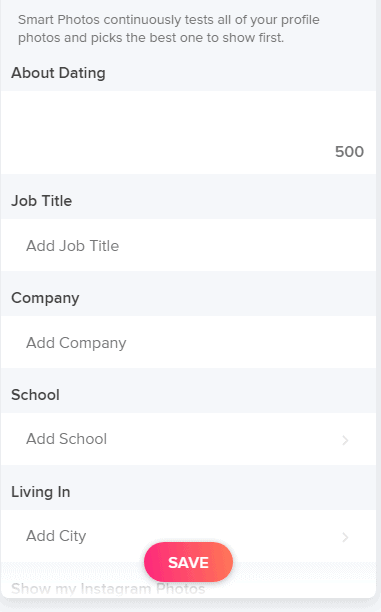Click the Add Company placeholder text

(x=76, y=343)
